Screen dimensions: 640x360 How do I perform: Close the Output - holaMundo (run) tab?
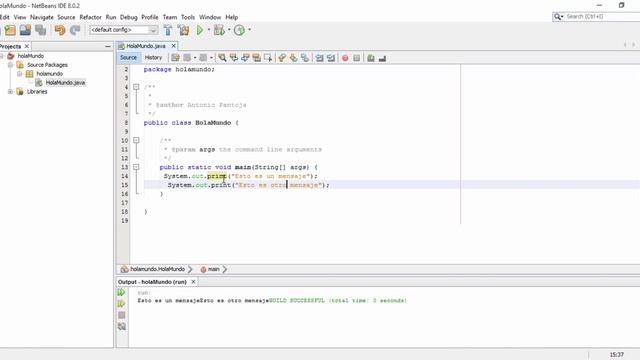[193, 282]
